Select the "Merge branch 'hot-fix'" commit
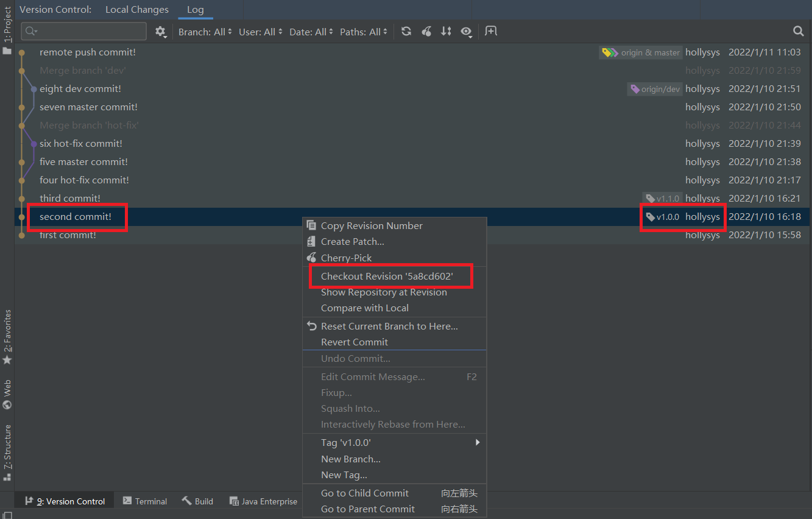812x519 pixels. point(413,125)
